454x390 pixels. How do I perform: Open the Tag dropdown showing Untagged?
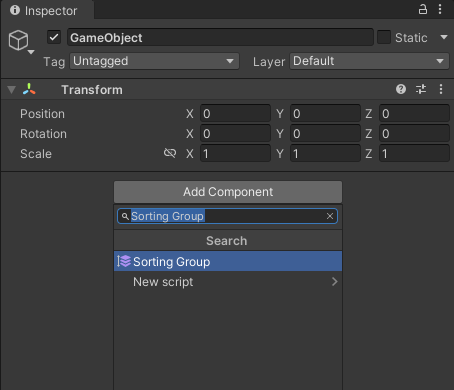(x=154, y=61)
